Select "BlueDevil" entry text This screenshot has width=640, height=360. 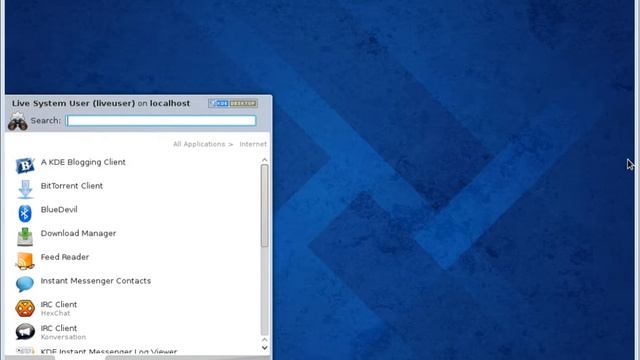click(x=59, y=209)
